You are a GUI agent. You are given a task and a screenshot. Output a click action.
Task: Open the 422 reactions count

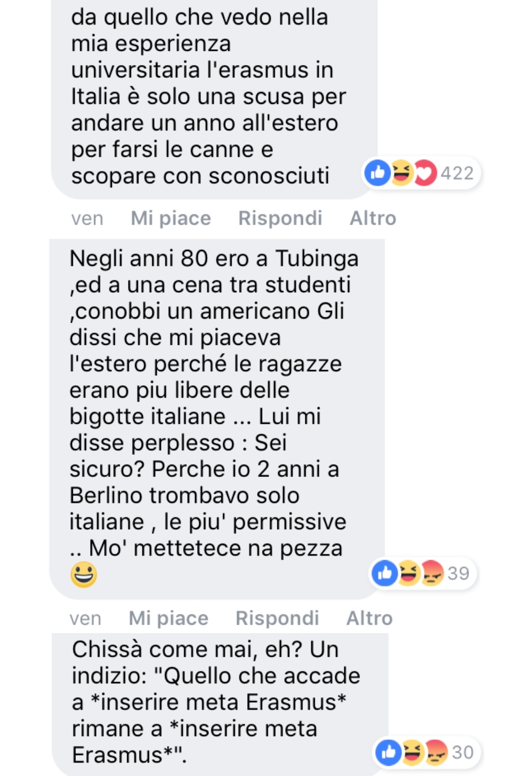click(x=457, y=173)
